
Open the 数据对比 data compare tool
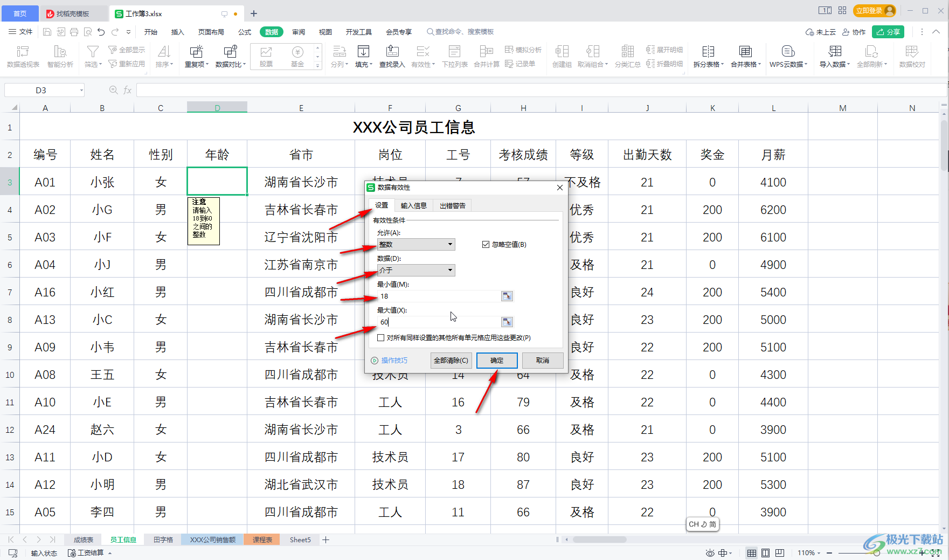tap(228, 56)
